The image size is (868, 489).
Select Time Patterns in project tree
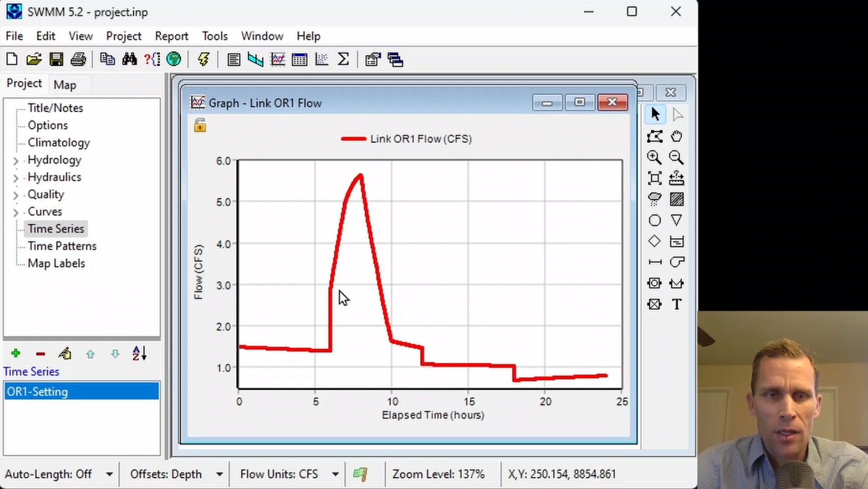[x=62, y=246]
